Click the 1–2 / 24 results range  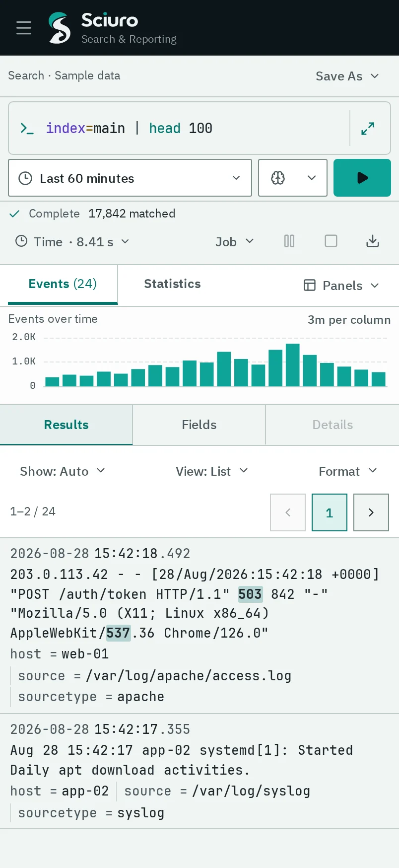[33, 511]
